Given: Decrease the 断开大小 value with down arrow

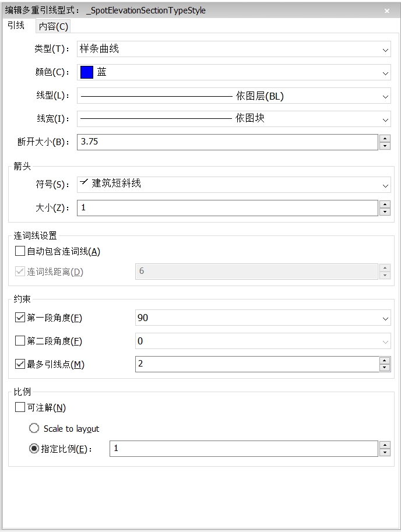Looking at the screenshot, I should click(x=385, y=146).
